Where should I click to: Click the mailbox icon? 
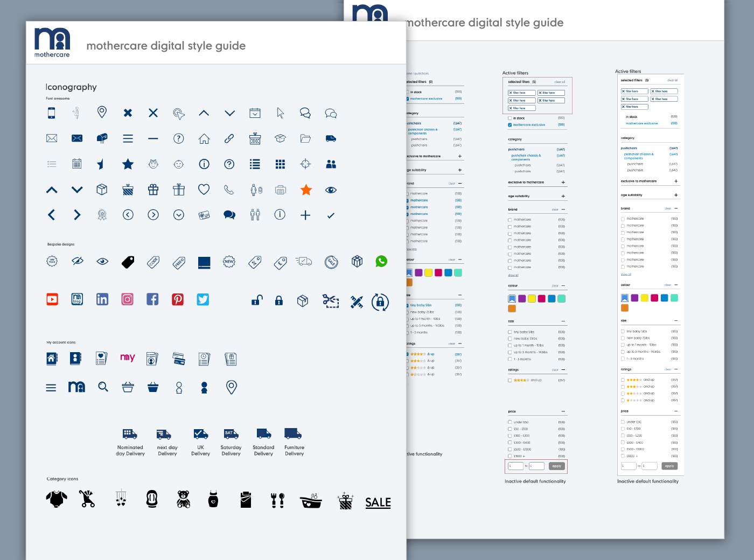click(x=102, y=138)
